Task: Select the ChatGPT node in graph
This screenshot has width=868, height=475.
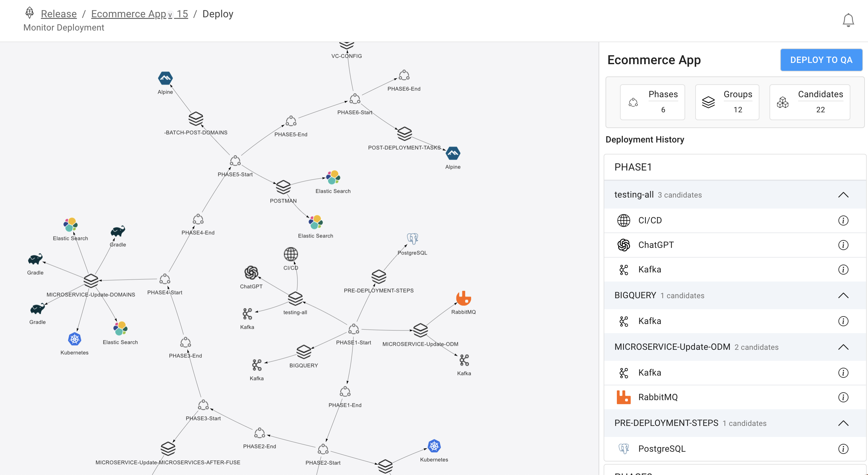Action: (251, 273)
